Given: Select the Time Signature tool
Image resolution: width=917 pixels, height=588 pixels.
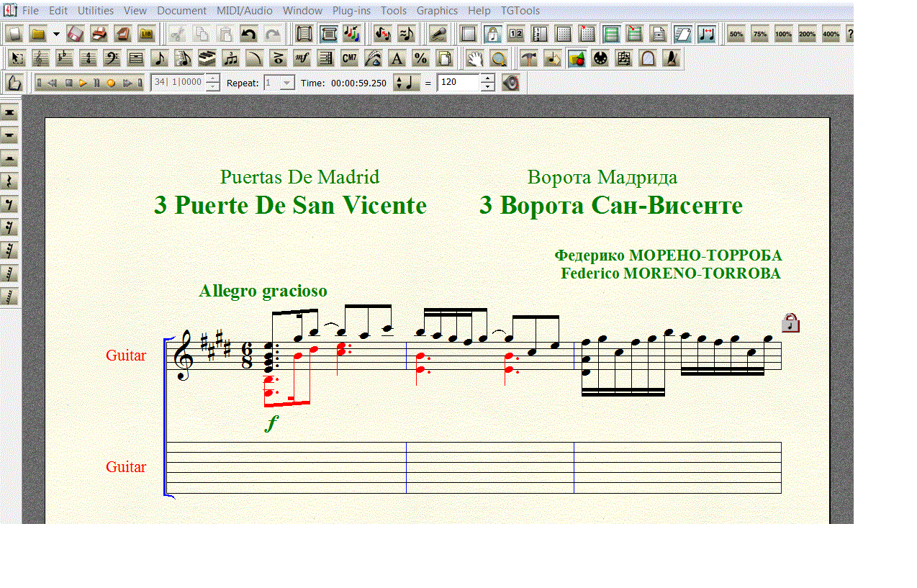Looking at the screenshot, I should tap(89, 58).
